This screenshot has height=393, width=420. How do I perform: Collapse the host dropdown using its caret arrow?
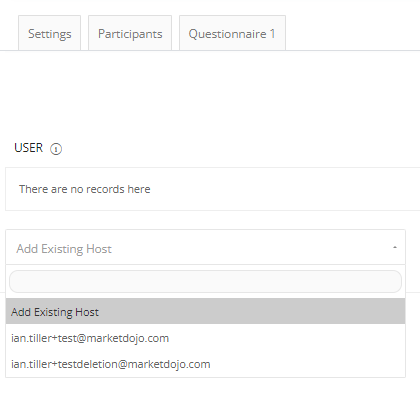coord(395,247)
